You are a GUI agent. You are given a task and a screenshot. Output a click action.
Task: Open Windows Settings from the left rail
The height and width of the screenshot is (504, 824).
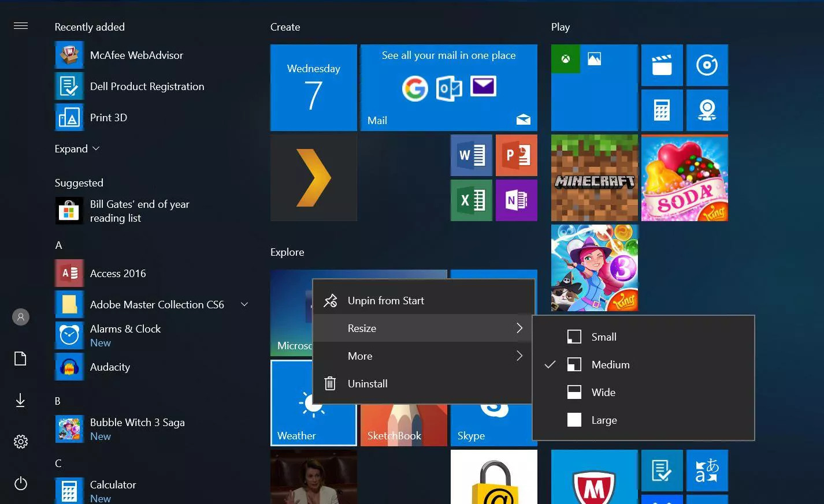[x=20, y=441]
